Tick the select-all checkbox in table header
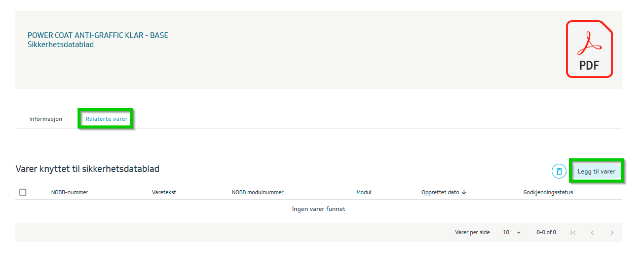 coord(23,192)
